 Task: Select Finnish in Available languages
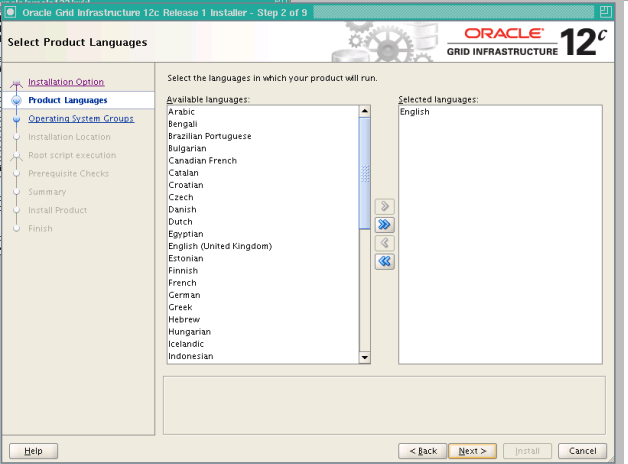[x=263, y=271]
